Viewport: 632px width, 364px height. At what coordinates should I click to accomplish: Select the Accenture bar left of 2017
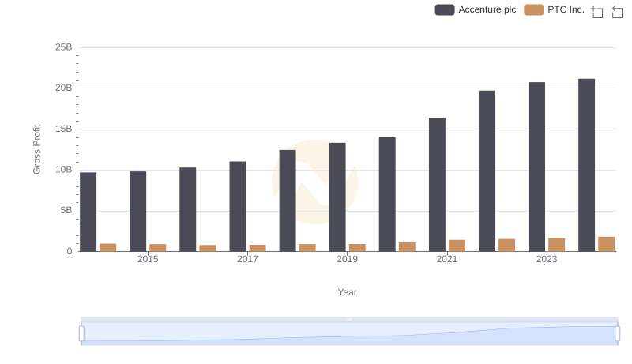coord(188,210)
